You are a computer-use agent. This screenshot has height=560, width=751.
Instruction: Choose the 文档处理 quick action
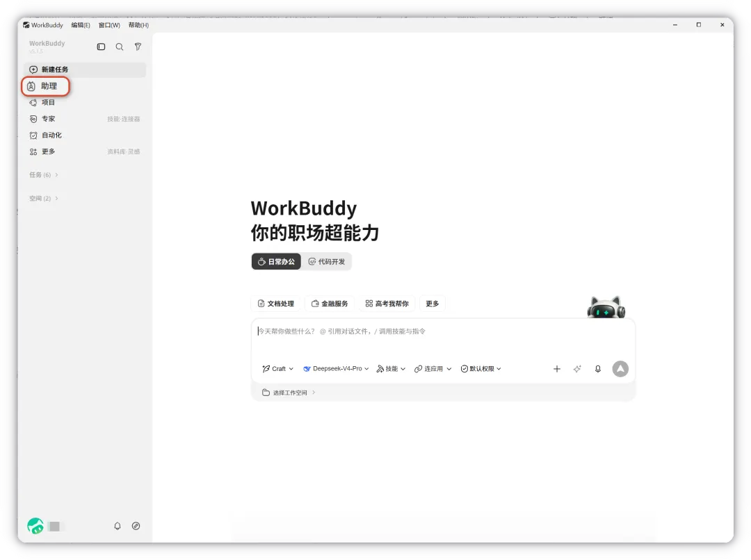276,304
